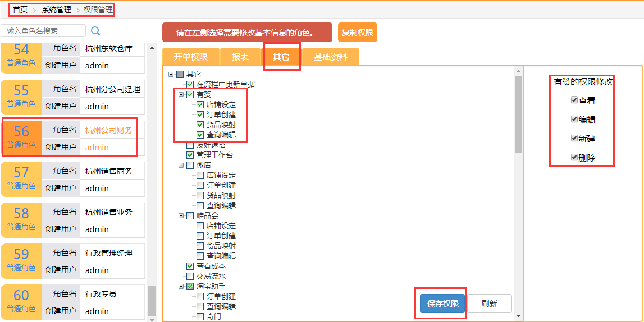Select role badge number 57
The height and width of the screenshot is (322, 644).
[x=21, y=177]
